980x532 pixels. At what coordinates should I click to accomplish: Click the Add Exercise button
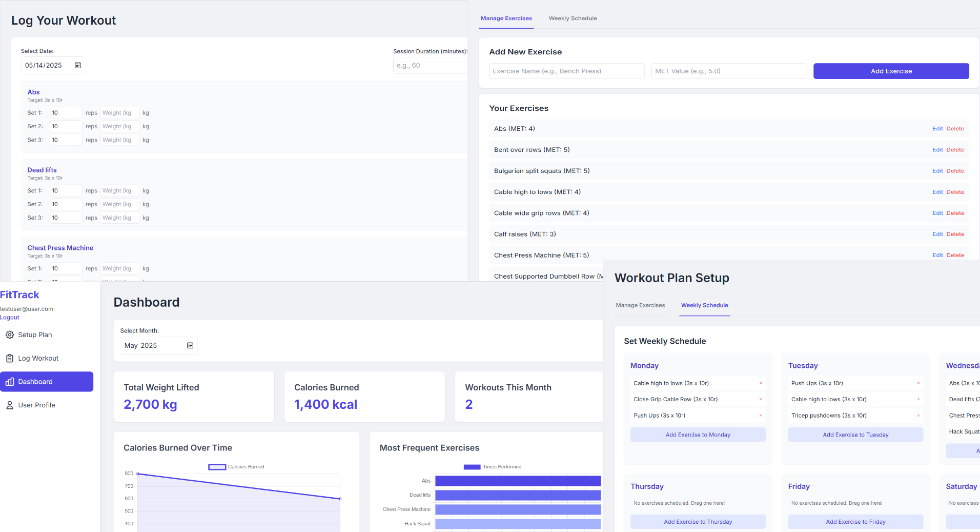(x=891, y=71)
